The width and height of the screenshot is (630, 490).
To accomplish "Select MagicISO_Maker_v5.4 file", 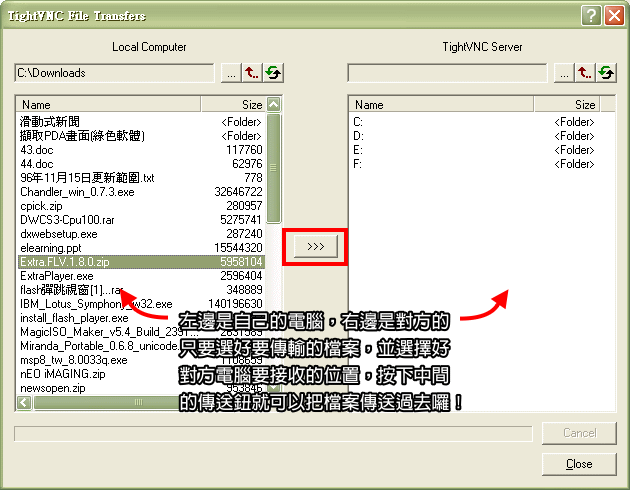I will pyautogui.click(x=141, y=332).
